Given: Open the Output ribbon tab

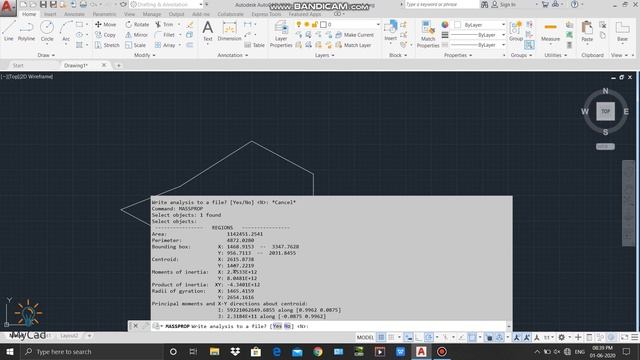Looking at the screenshot, I should pyautogui.click(x=176, y=14).
